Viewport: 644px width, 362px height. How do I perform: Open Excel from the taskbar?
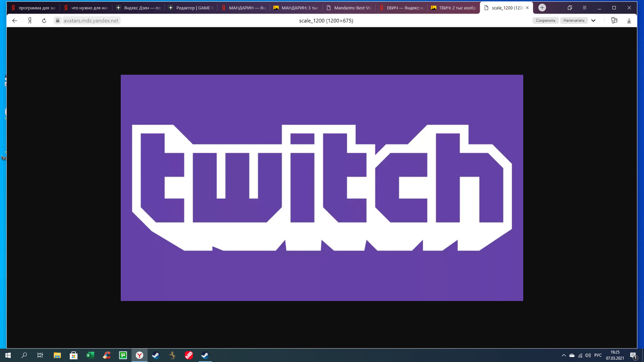[90, 355]
